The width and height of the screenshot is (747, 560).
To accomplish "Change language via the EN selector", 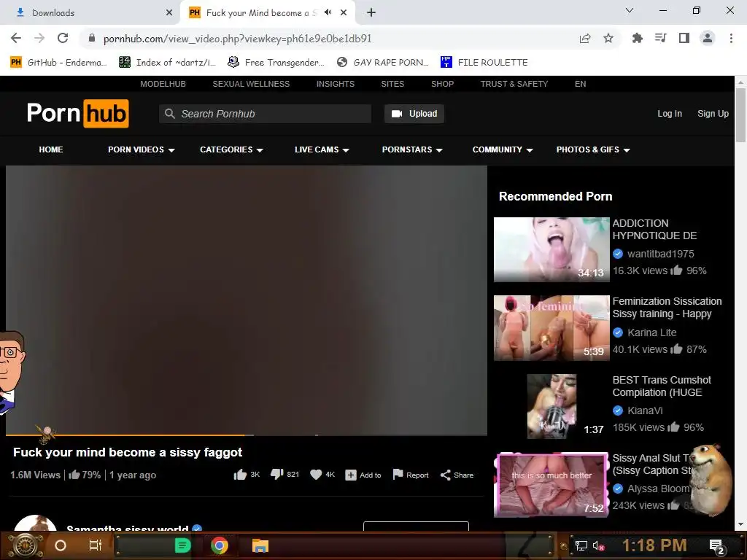I will coord(580,84).
